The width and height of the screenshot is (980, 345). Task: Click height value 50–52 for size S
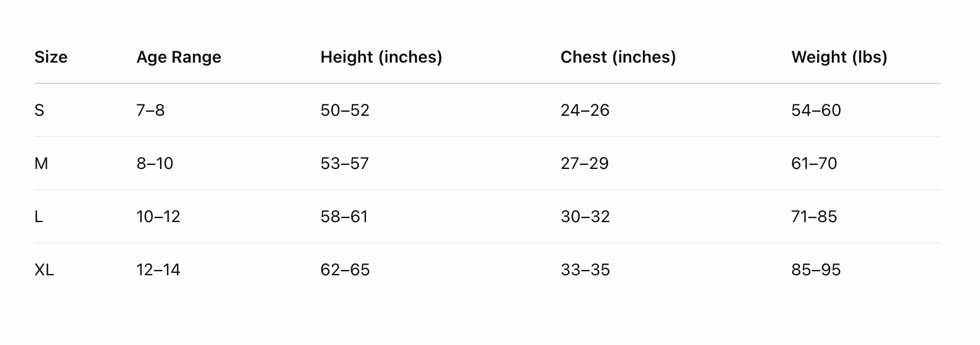[x=345, y=110]
